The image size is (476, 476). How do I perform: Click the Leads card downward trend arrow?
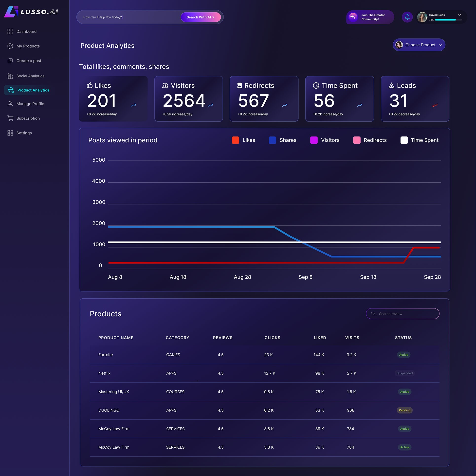tap(435, 105)
